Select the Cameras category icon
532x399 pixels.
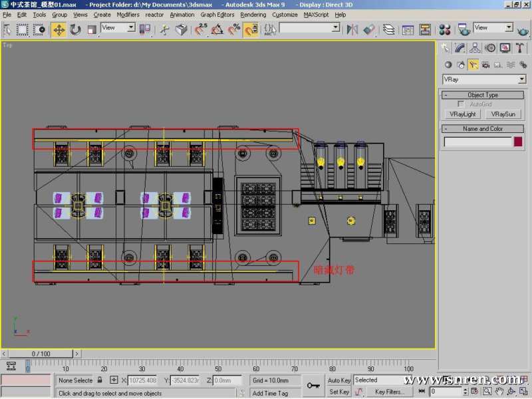pyautogui.click(x=485, y=65)
